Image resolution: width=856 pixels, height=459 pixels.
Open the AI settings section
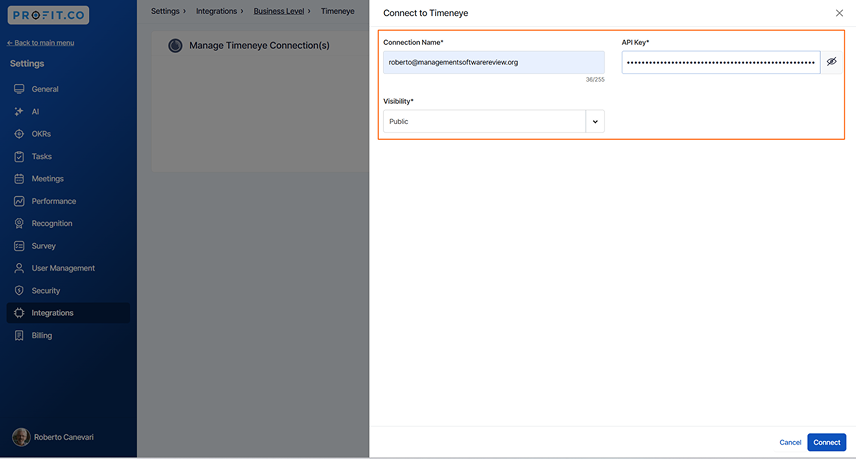click(68, 111)
